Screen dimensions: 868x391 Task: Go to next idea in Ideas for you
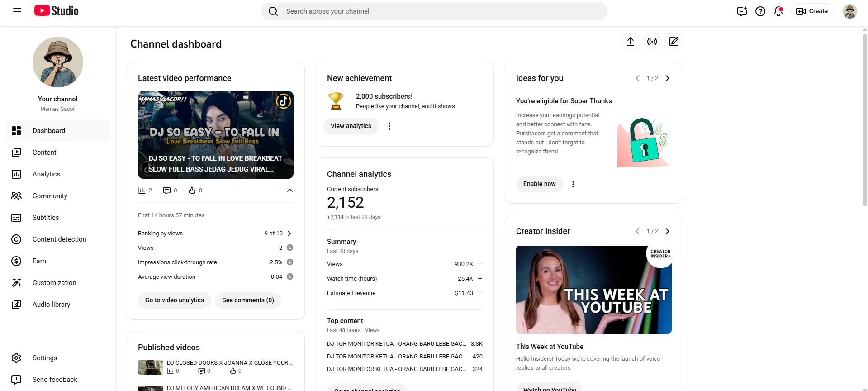[667, 78]
